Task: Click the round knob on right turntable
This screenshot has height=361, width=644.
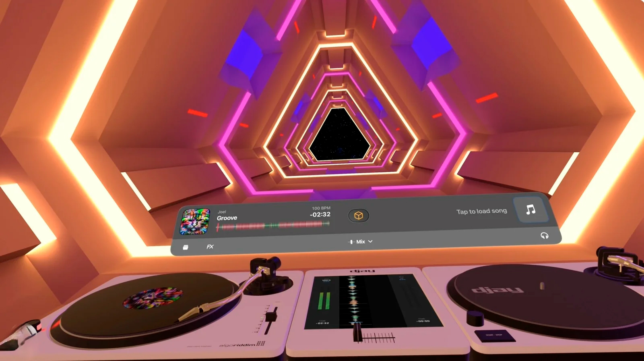Action: click(x=475, y=318)
